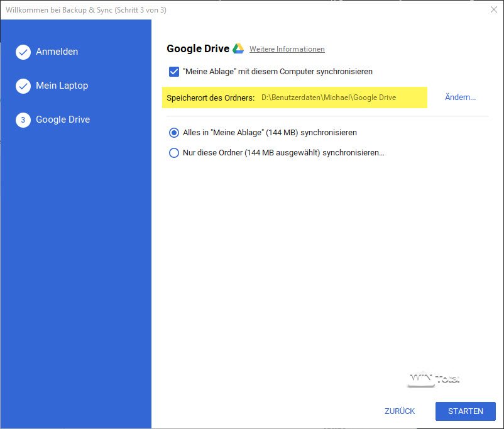Click Ändern... to change folder location
The height and width of the screenshot is (429, 504).
click(x=460, y=97)
